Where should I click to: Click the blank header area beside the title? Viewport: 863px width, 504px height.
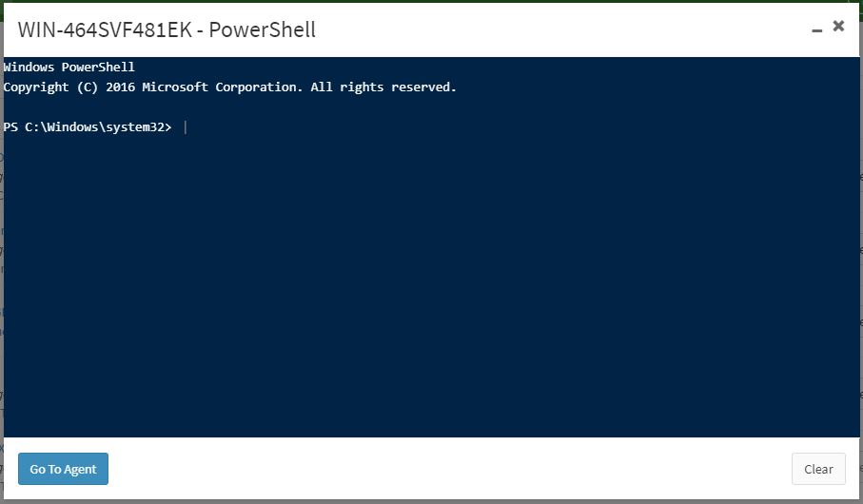tap(561, 29)
